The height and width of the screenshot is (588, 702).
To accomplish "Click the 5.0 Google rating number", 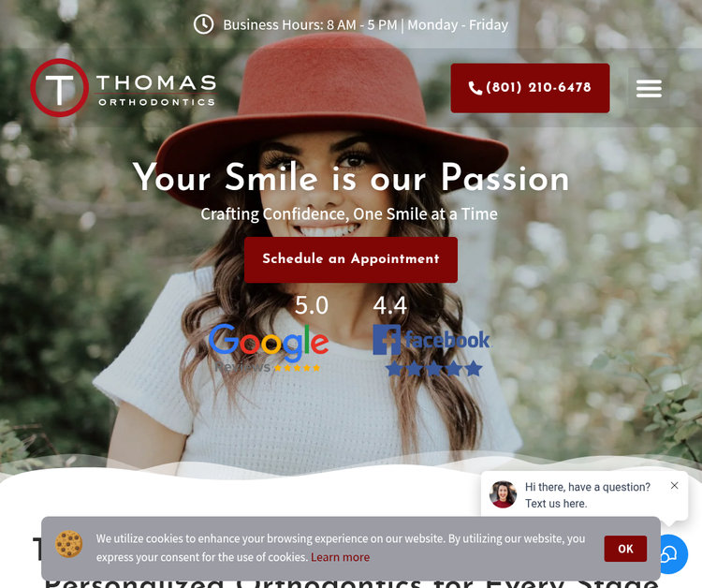I will point(312,305).
